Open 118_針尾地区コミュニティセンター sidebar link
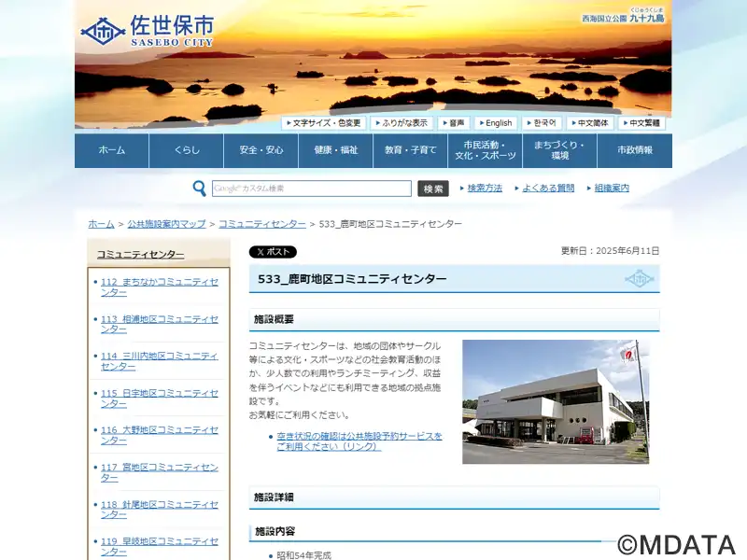This screenshot has height=560, width=747. pos(159,510)
